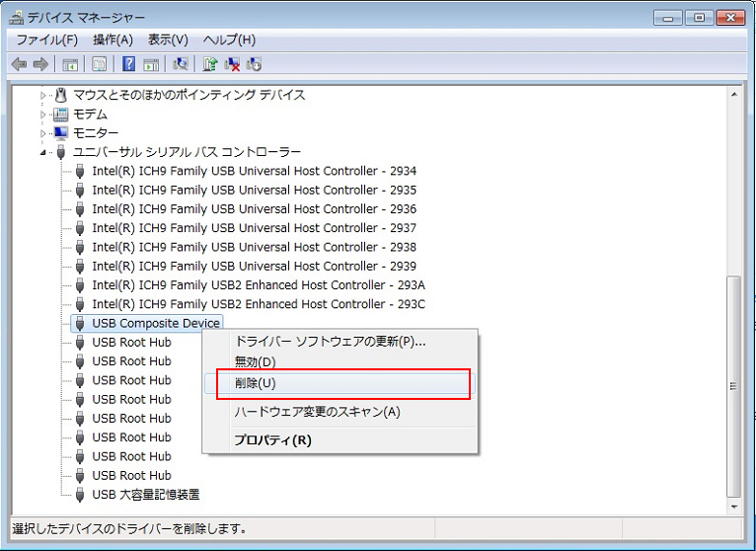This screenshot has height=551, width=756.
Task: Click the mouse icon beside マウスとそのほかのポインティング デバイス
Action: (61, 95)
